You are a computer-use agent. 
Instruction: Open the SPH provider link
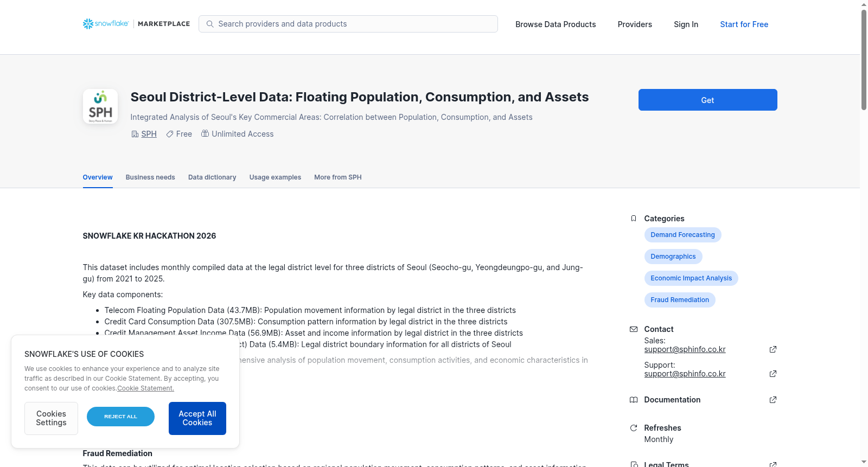[149, 134]
